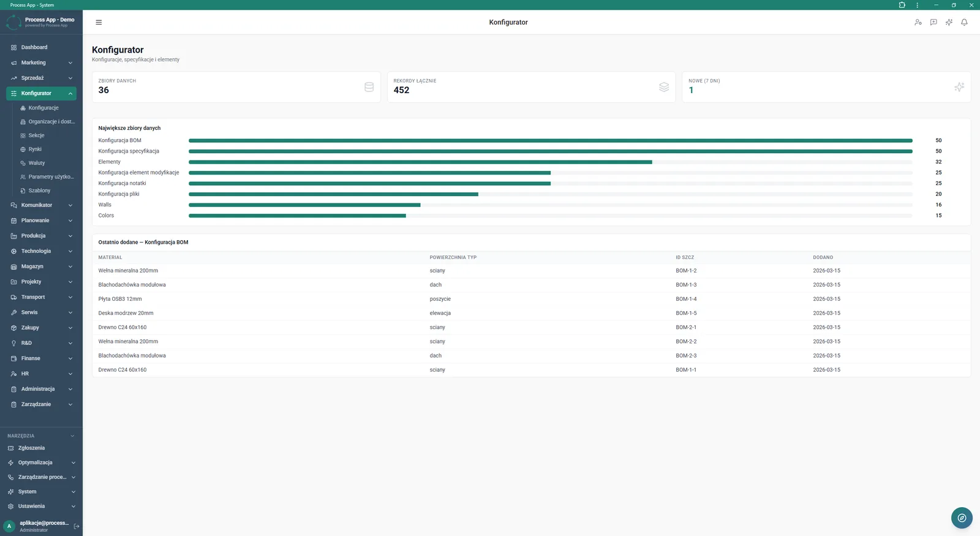
Task: Click the Dashboard grid icon
Action: point(13,47)
